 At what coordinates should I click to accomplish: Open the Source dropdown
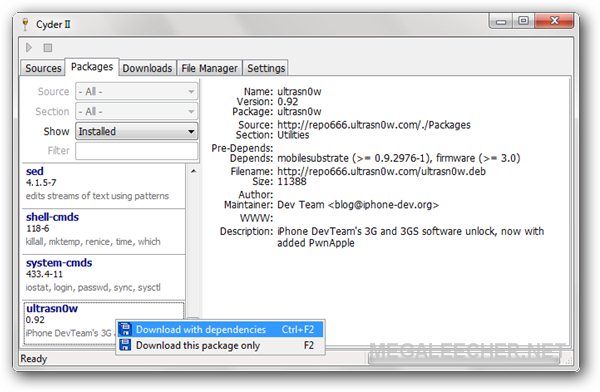137,91
